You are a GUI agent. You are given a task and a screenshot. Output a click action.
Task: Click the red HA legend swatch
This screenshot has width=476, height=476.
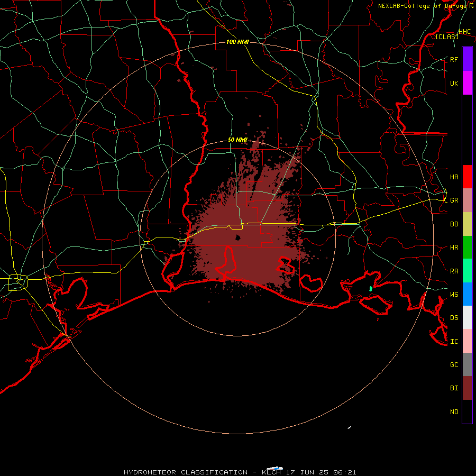(x=467, y=177)
